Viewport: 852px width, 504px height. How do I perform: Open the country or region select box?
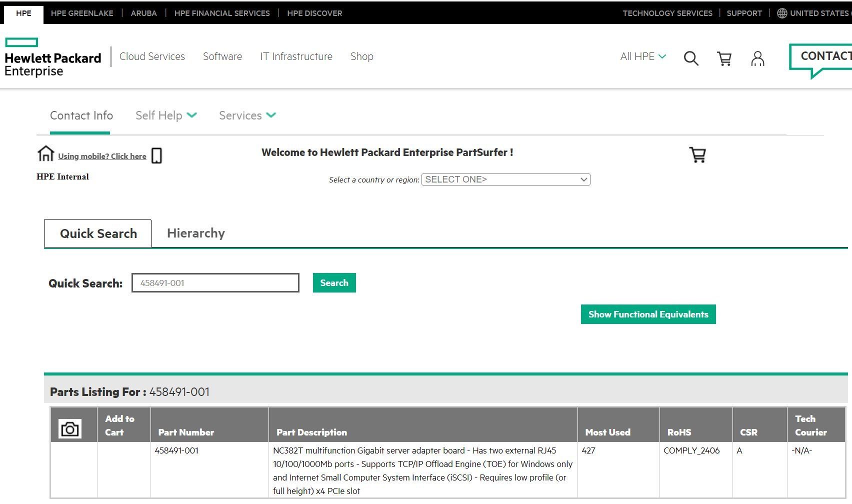(505, 179)
